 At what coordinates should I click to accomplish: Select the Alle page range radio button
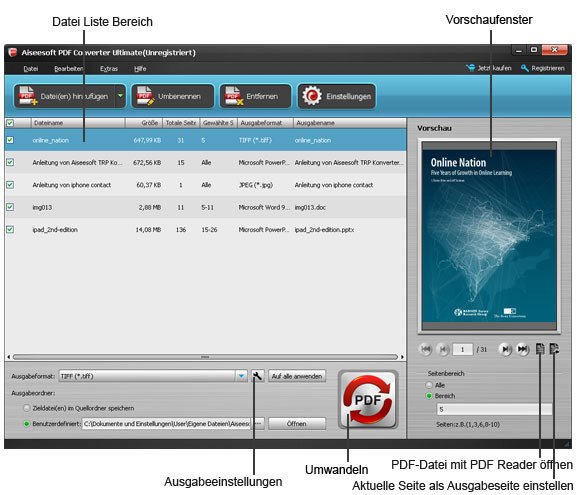429,385
